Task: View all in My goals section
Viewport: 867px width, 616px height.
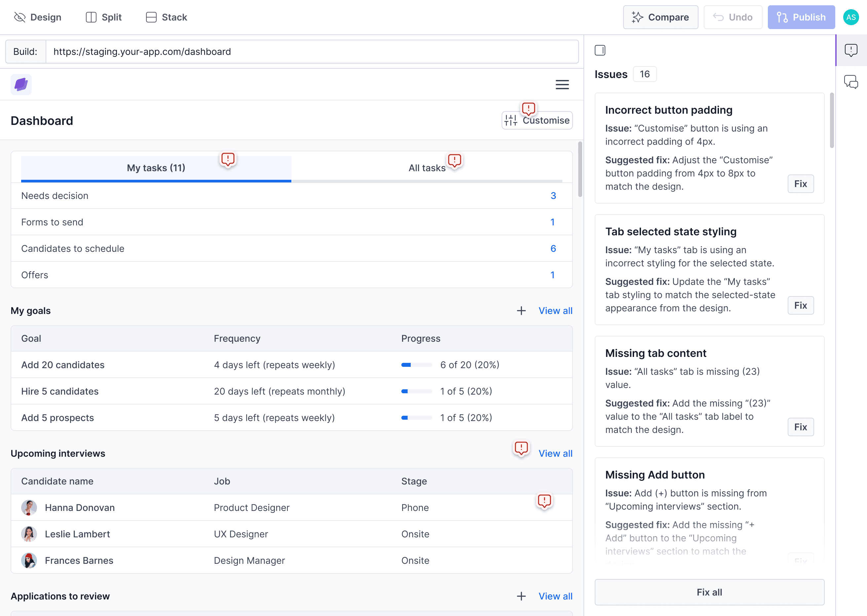Action: (555, 311)
